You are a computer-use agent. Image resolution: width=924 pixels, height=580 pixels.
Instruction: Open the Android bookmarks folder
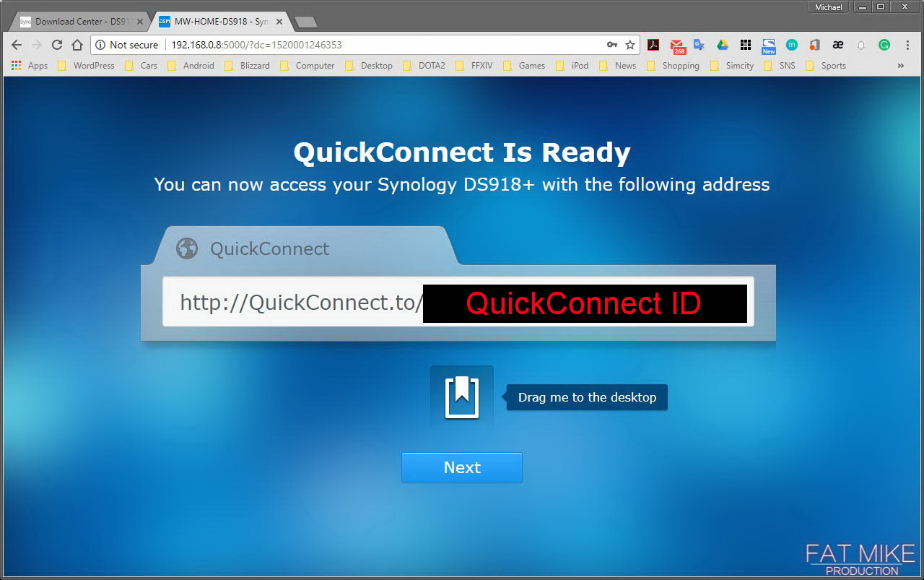click(x=191, y=65)
